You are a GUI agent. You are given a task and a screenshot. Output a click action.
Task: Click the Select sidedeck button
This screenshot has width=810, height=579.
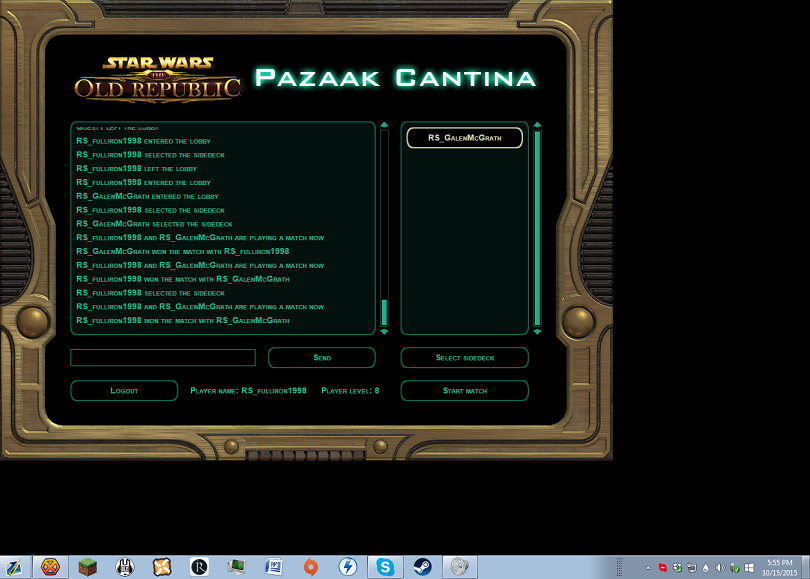click(464, 358)
